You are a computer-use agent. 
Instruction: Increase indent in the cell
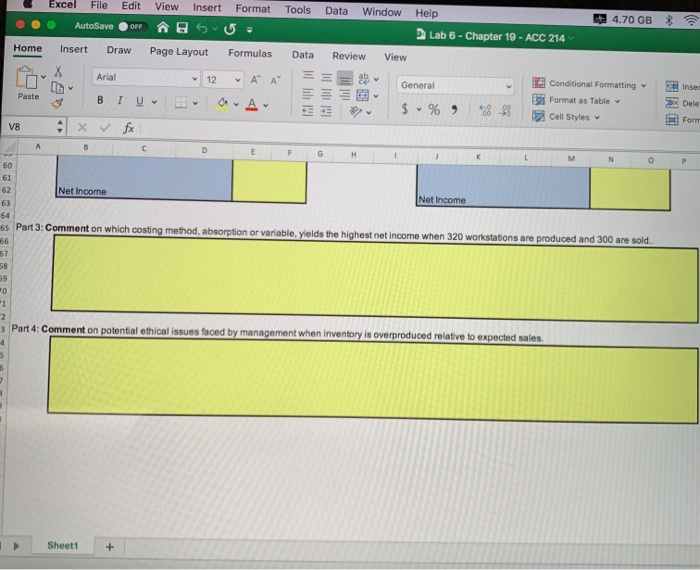pos(326,111)
